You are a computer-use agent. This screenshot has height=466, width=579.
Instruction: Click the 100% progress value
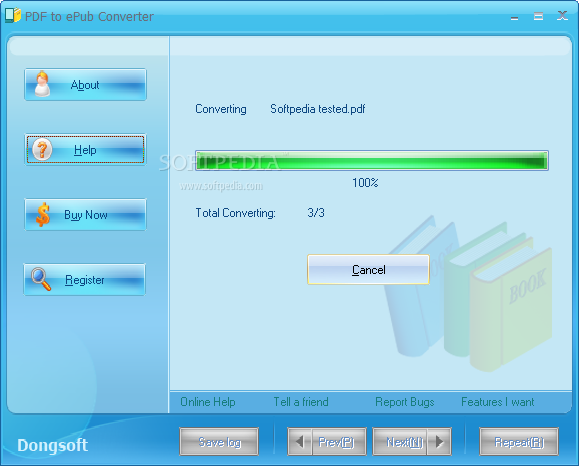pos(365,183)
